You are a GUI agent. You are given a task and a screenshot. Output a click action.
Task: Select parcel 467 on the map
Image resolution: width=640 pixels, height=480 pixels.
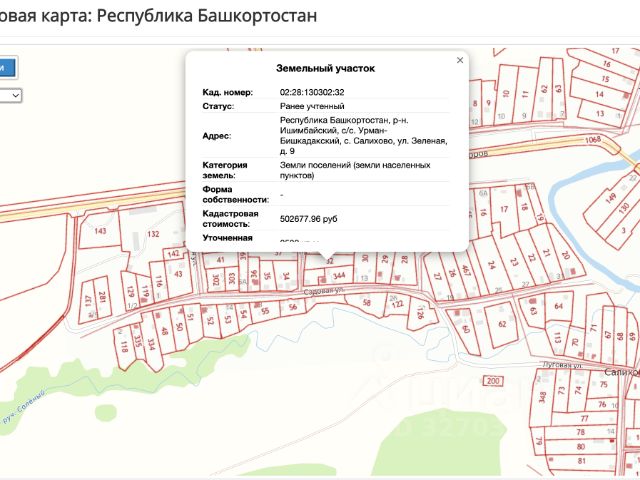(466, 271)
